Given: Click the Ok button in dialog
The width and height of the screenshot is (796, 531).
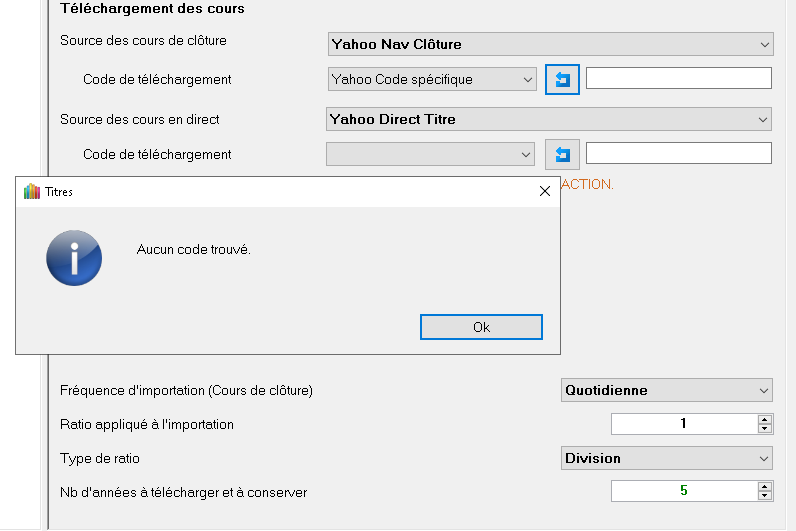Looking at the screenshot, I should (481, 327).
